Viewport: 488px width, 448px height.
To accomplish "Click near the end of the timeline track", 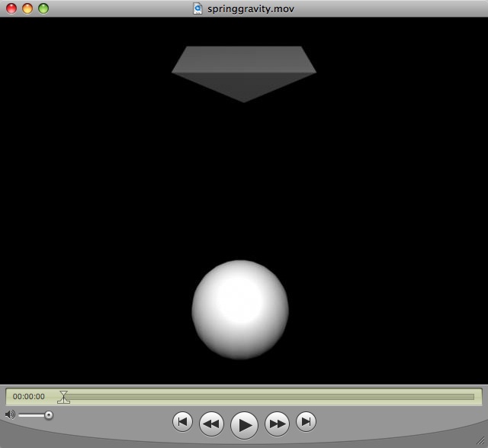I will click(x=467, y=397).
